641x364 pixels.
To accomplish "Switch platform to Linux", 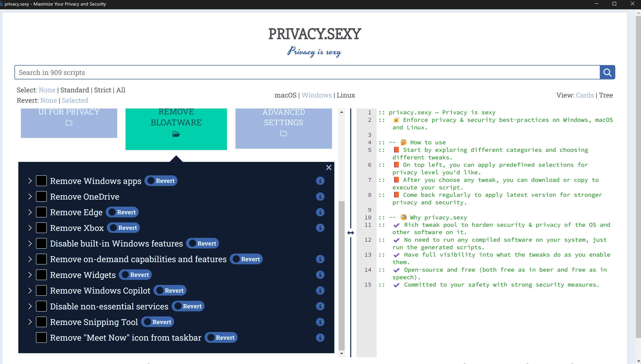I will [x=345, y=95].
